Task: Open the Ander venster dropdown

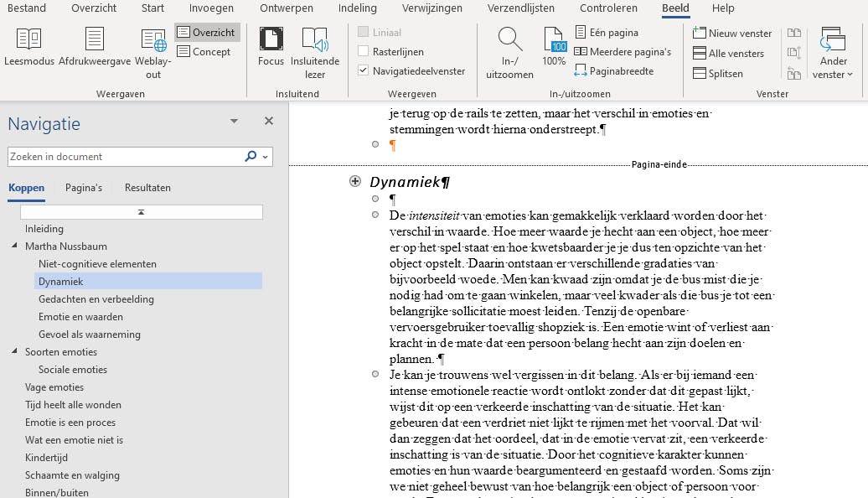Action: point(833,53)
